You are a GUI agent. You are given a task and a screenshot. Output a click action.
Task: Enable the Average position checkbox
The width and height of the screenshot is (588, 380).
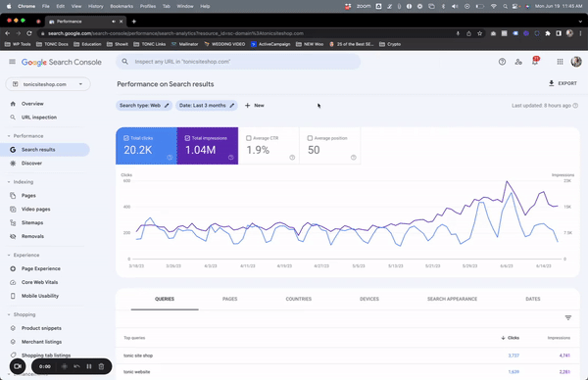(x=310, y=138)
